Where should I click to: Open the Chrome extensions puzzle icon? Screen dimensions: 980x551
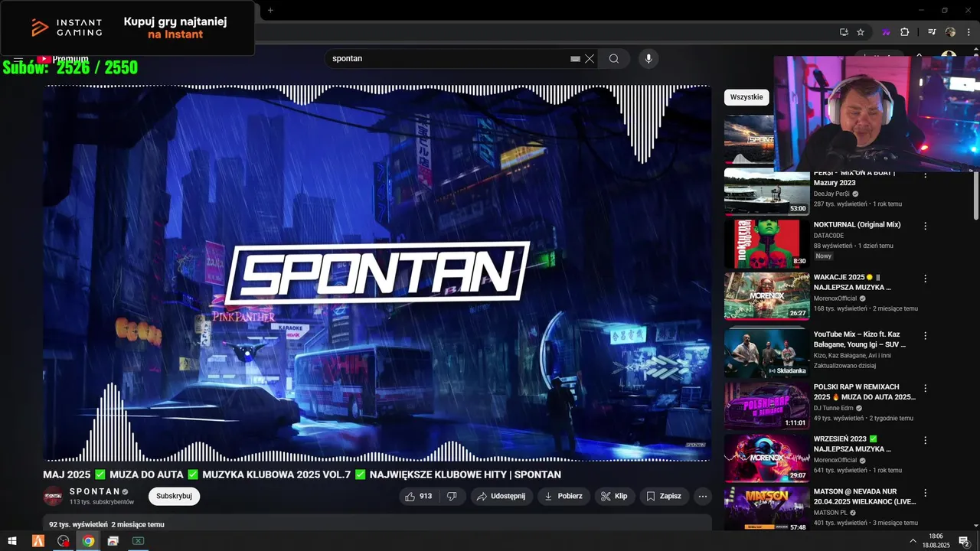pos(904,32)
